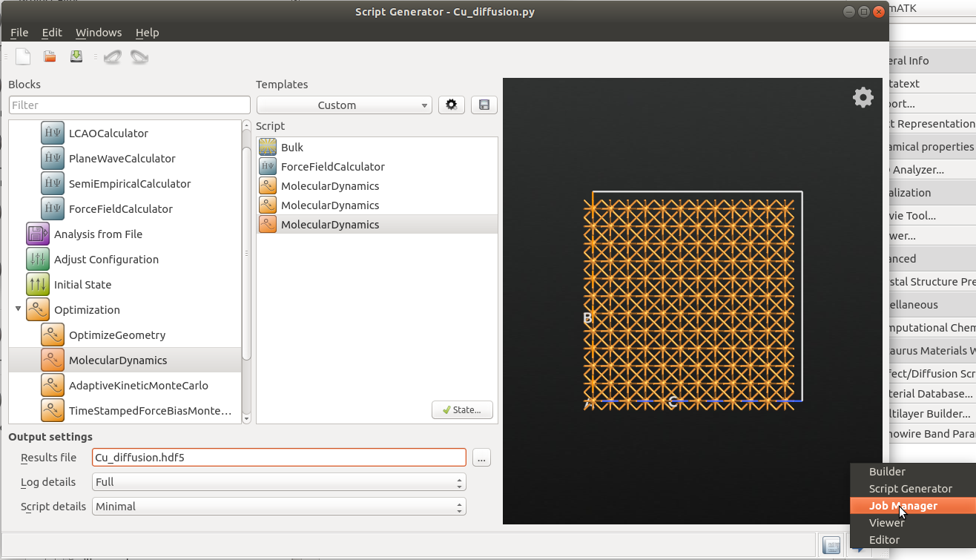The image size is (976, 560).
Task: Open the log window icon in status bar
Action: tap(831, 546)
